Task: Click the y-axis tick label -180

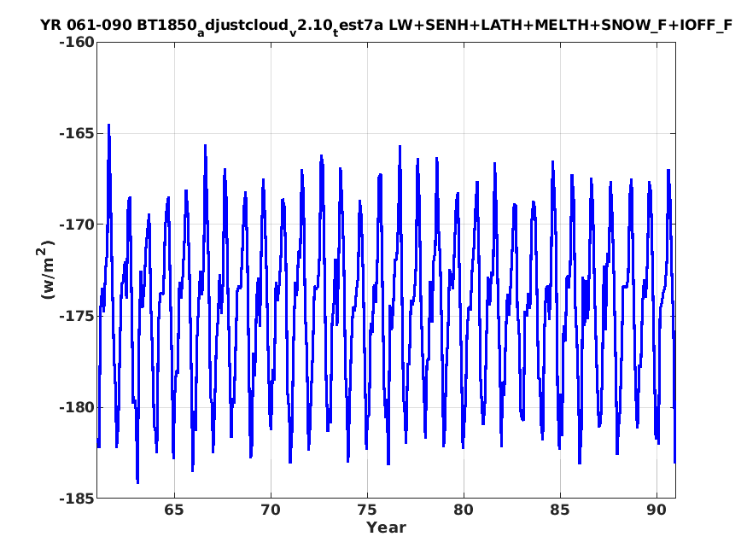Action: click(x=77, y=407)
